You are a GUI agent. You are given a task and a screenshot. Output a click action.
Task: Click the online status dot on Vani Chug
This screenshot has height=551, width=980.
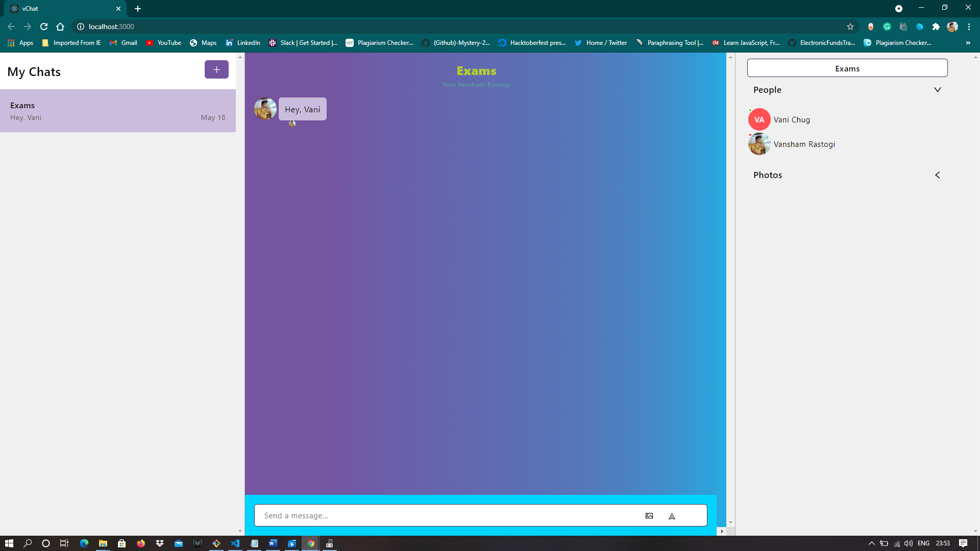click(x=750, y=110)
